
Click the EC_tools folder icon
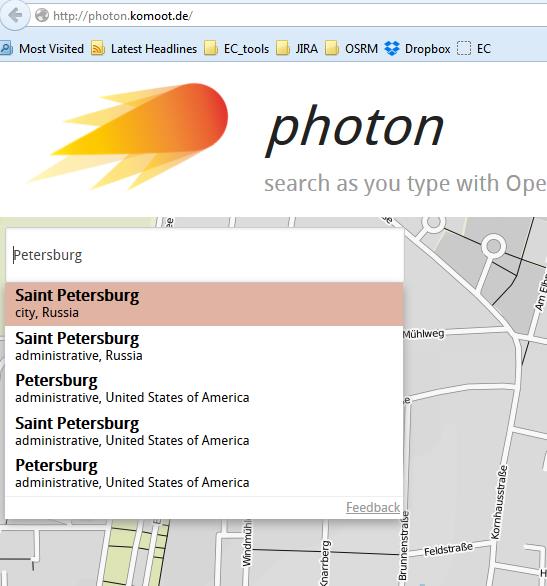coord(211,49)
